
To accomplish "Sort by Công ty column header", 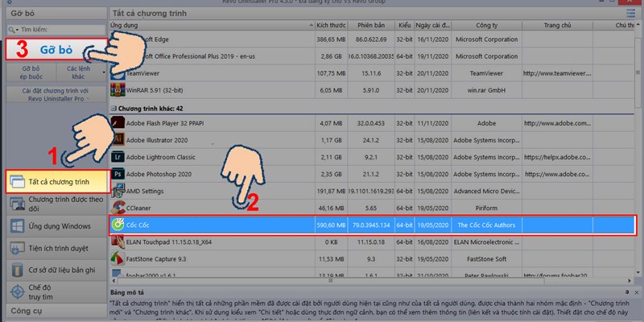I will 487,26.
